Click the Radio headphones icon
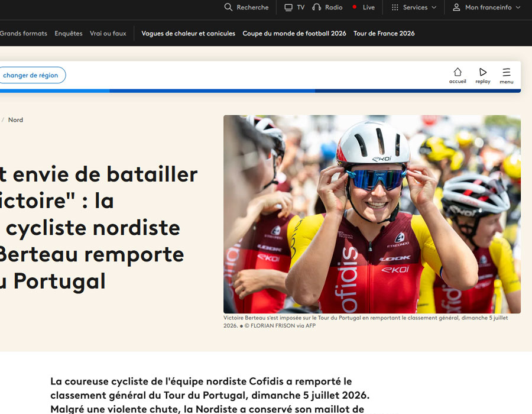Viewport: 532px width, 414px height. click(317, 7)
